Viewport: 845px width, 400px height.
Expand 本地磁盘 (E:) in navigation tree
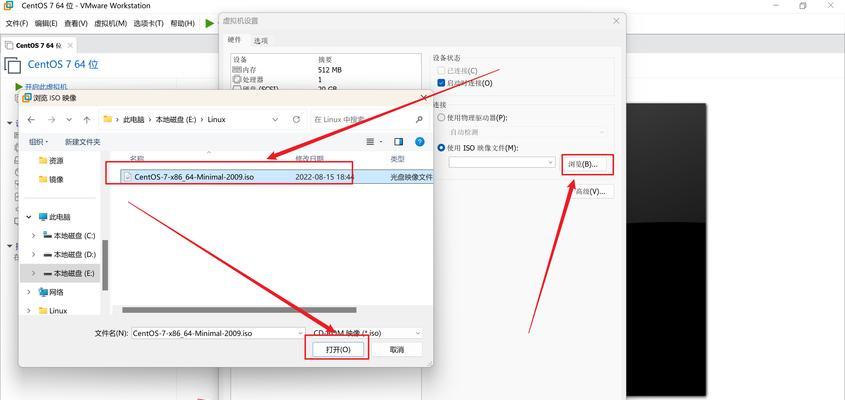[x=33, y=273]
